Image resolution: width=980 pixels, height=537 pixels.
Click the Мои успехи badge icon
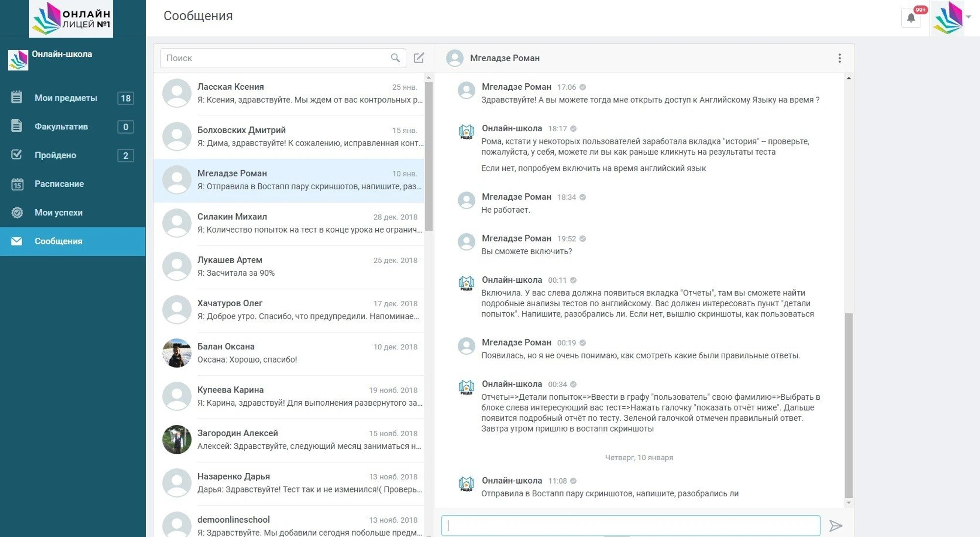[17, 212]
